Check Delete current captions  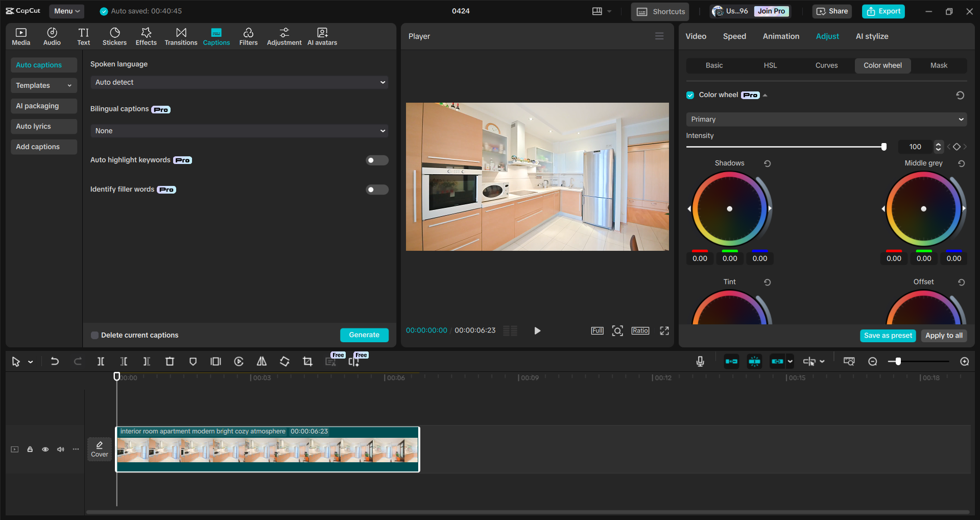(x=94, y=335)
